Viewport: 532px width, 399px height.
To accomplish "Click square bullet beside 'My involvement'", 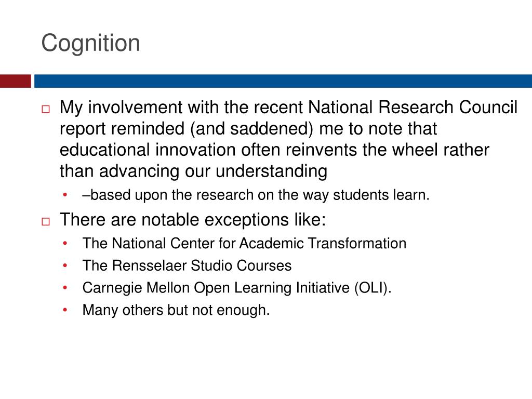I will point(46,109).
